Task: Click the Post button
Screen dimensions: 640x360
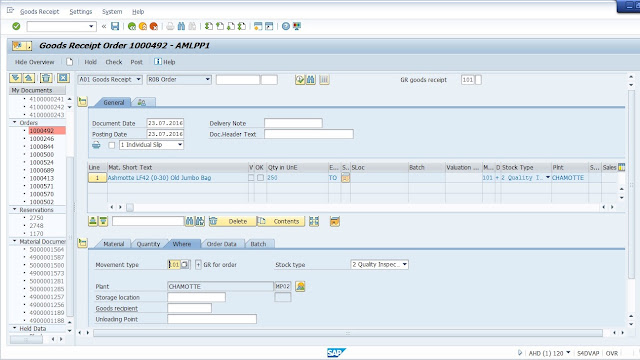Action: (136, 62)
